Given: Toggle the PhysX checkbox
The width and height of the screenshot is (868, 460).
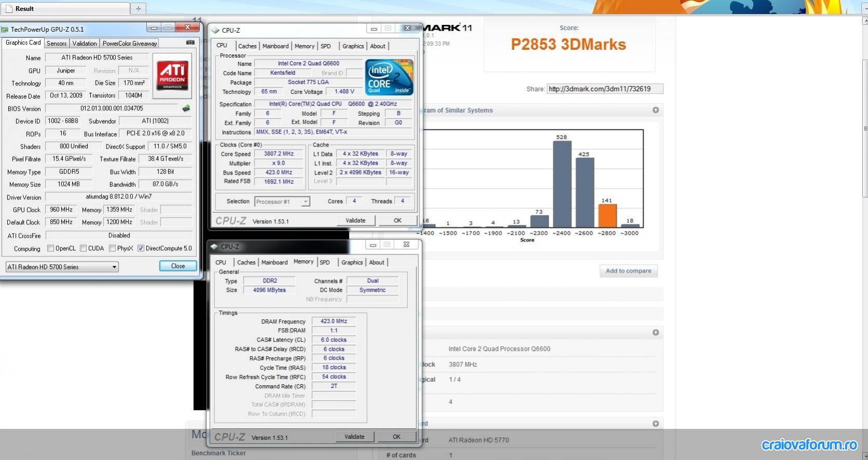Looking at the screenshot, I should 112,248.
